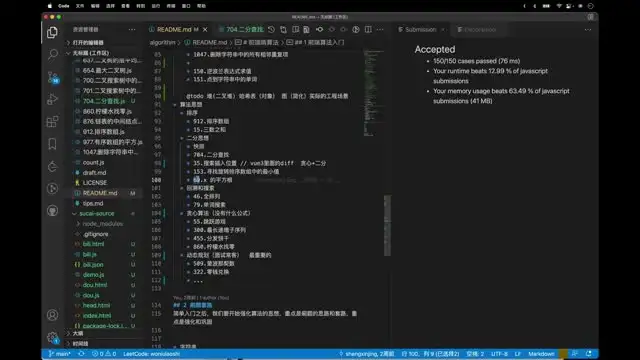640x360 pixels.
Task: Open .gitignore in the explorer
Action: tap(96, 234)
